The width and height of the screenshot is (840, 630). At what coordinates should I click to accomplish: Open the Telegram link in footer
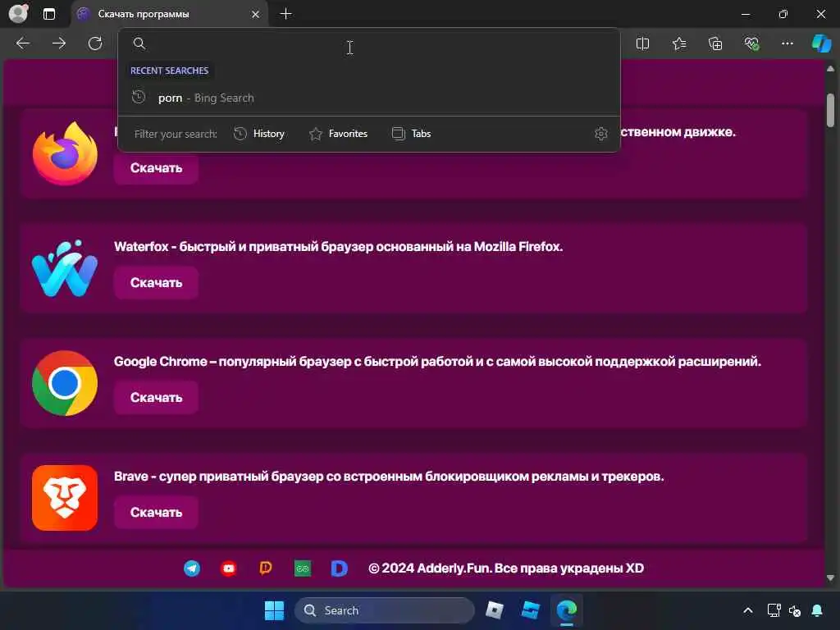click(192, 568)
